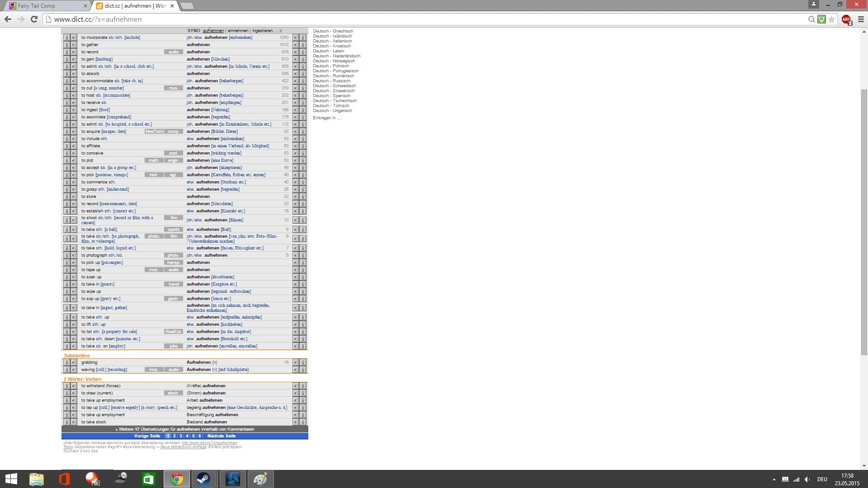Expand the SYNO synonyms plus box
This screenshot has height=488, width=868.
click(281, 31)
